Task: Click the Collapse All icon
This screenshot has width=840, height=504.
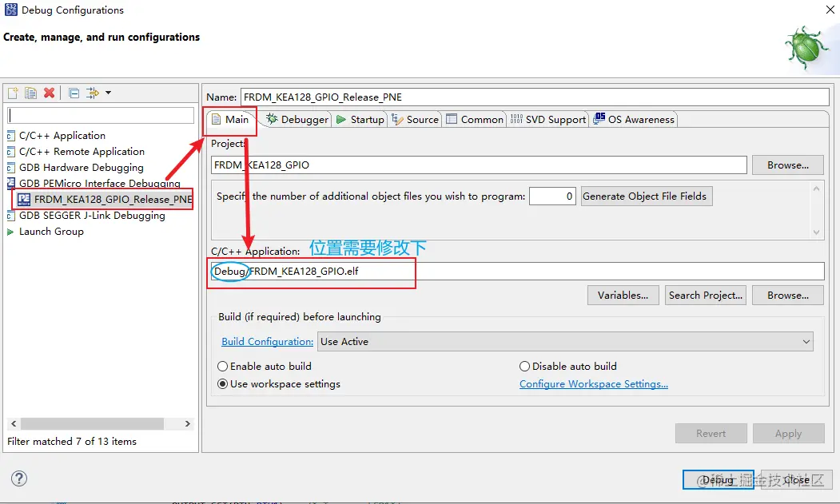Action: [74, 93]
